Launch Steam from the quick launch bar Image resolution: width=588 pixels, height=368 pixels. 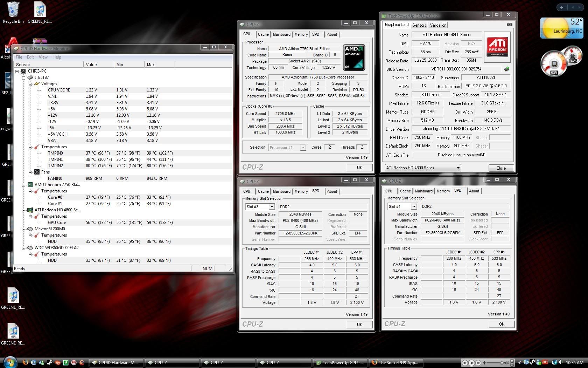(x=50, y=362)
